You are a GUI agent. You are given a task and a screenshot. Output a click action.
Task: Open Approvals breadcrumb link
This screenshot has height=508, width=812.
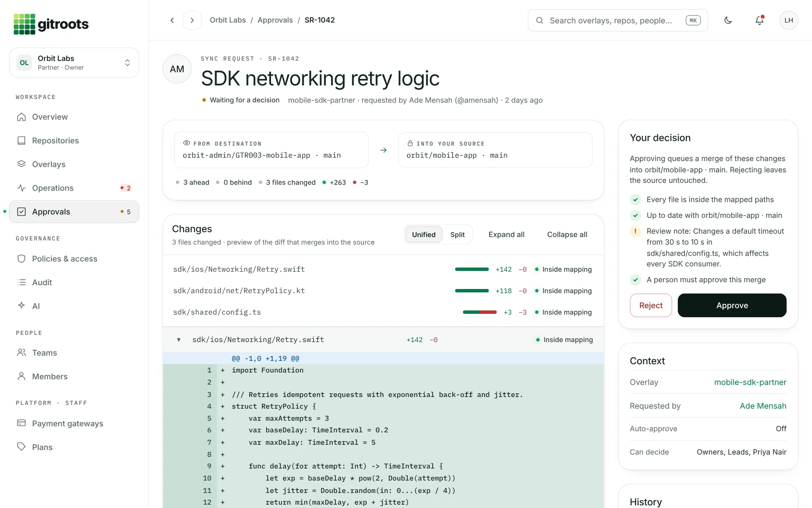click(x=275, y=20)
